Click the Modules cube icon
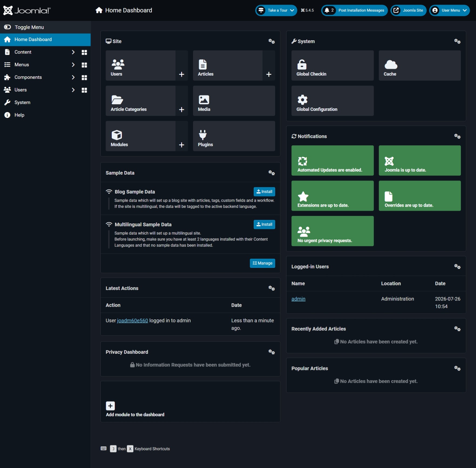The image size is (476, 468). [x=117, y=135]
